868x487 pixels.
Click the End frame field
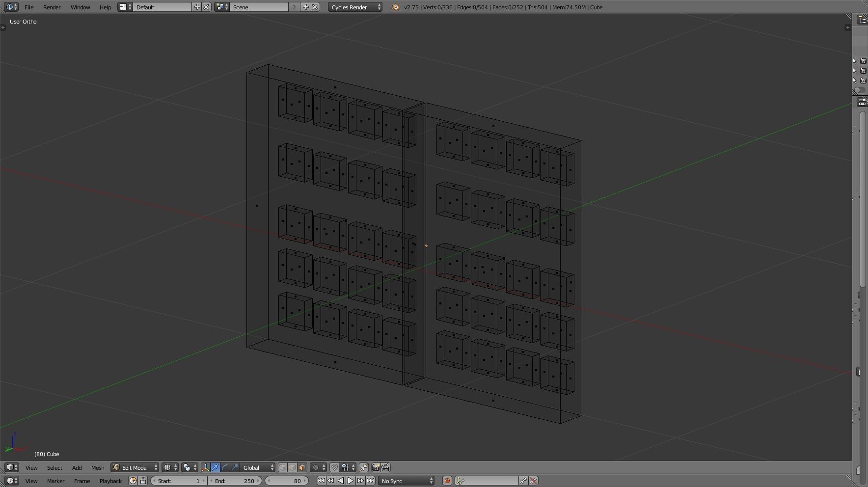[235, 481]
